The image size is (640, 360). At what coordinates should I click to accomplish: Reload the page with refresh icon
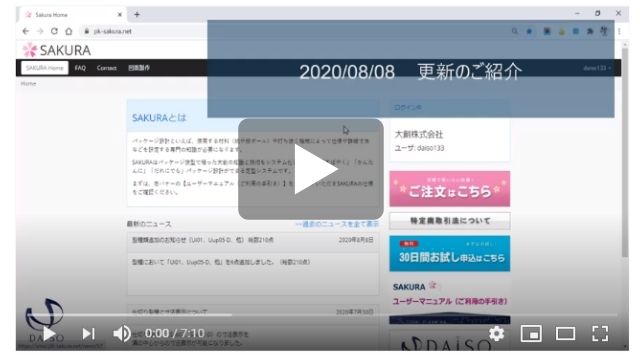pos(54,31)
